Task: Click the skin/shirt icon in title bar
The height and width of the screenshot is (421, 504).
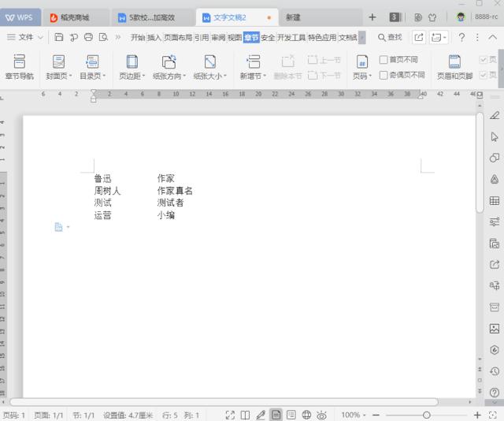Action: pyautogui.click(x=432, y=17)
